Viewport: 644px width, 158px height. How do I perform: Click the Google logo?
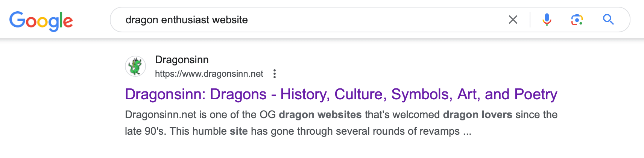click(x=41, y=21)
